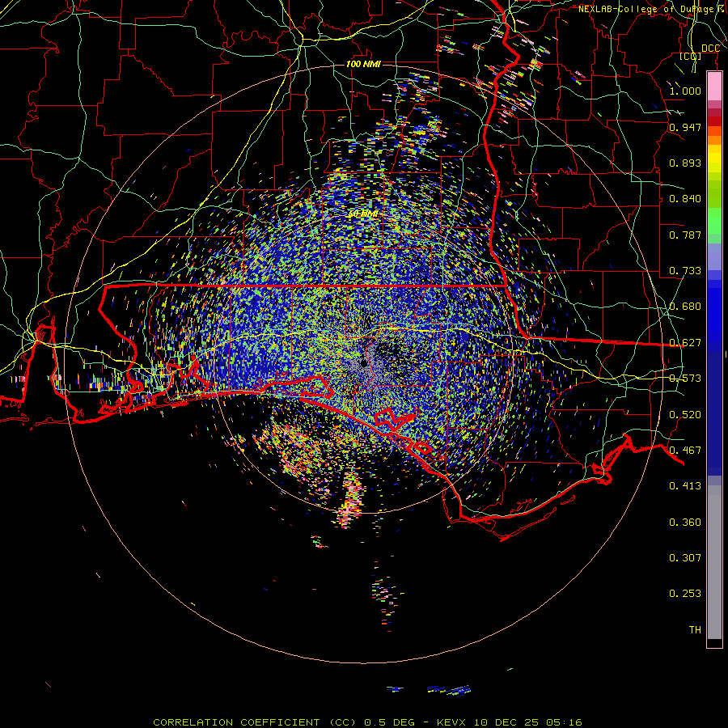The height and width of the screenshot is (728, 728).
Task: Click the 0.733 color scale value
Action: [x=685, y=271]
